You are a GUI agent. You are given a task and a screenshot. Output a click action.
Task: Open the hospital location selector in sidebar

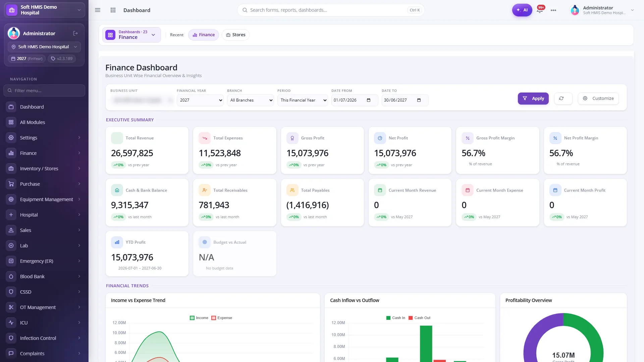click(x=44, y=47)
